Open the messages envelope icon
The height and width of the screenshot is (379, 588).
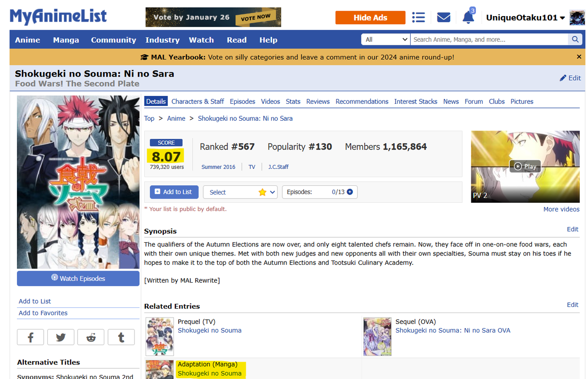[443, 17]
